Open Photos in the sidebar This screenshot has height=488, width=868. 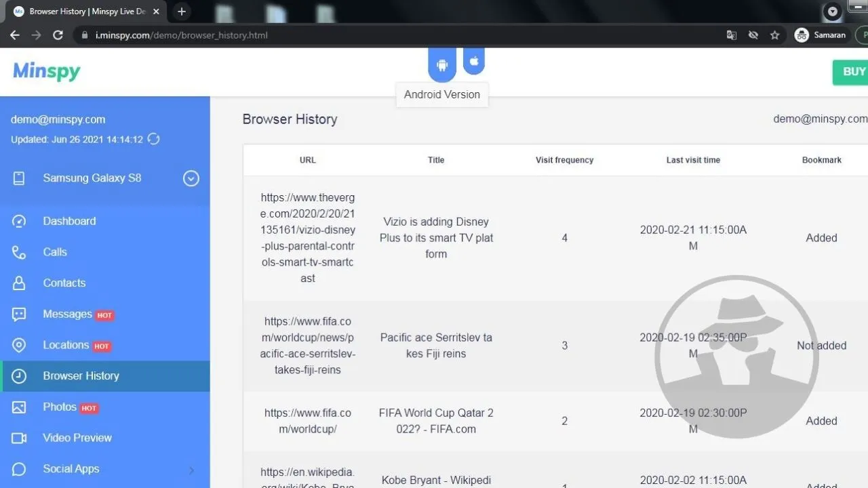(60, 407)
